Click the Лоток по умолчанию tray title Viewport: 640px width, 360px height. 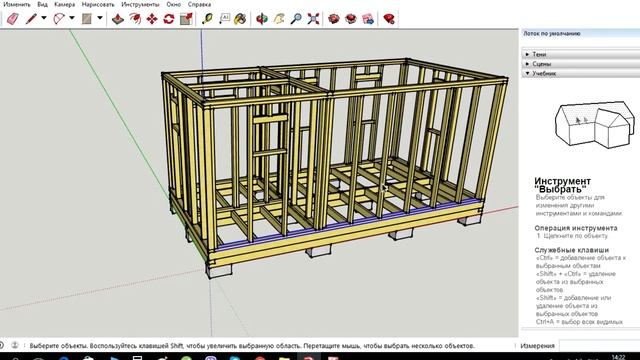click(x=552, y=33)
